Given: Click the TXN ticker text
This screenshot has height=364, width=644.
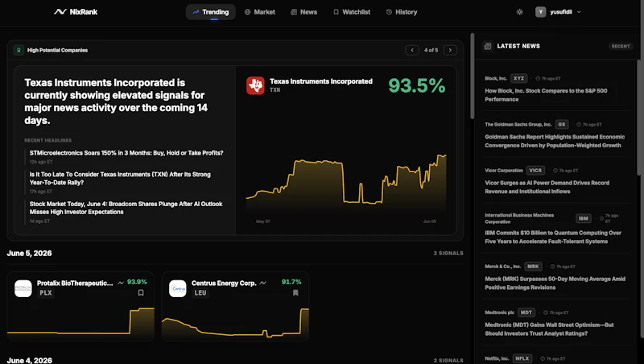Looking at the screenshot, I should 275,89.
